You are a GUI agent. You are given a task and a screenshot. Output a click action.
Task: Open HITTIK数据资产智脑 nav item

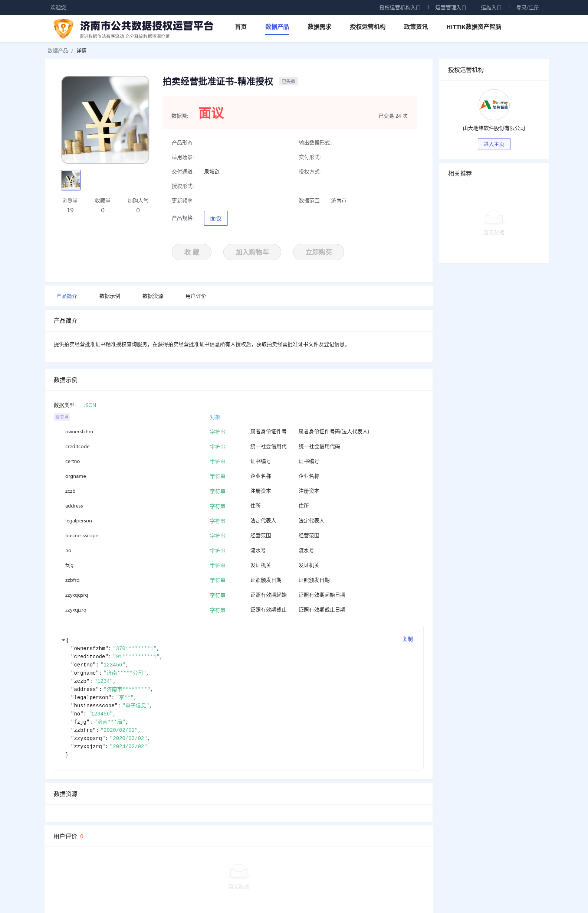pos(473,27)
